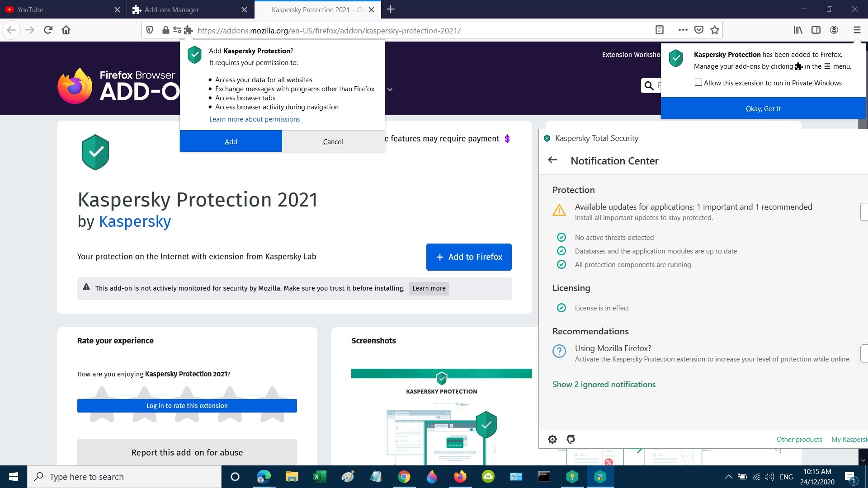Click the padlock site security icon
The height and width of the screenshot is (488, 868).
(165, 30)
